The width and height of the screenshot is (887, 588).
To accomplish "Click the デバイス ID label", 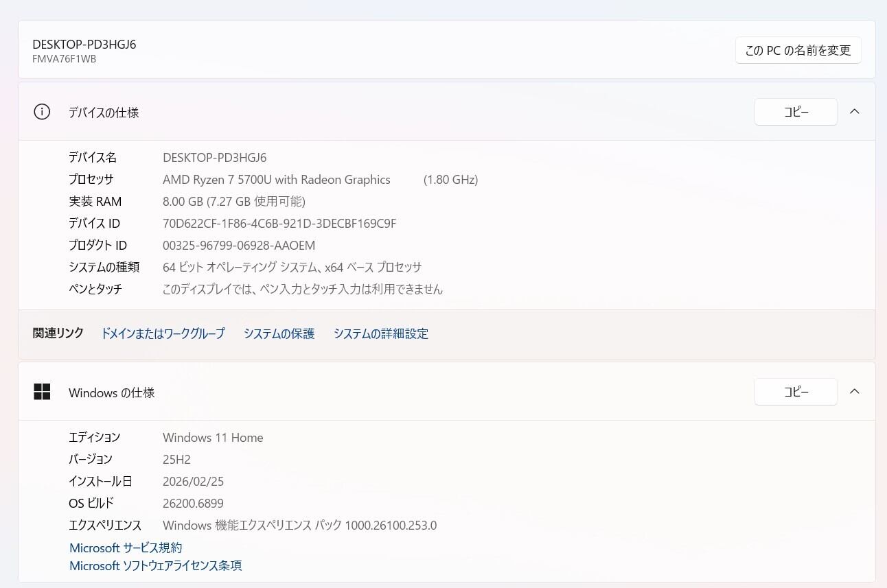I will click(x=94, y=224).
